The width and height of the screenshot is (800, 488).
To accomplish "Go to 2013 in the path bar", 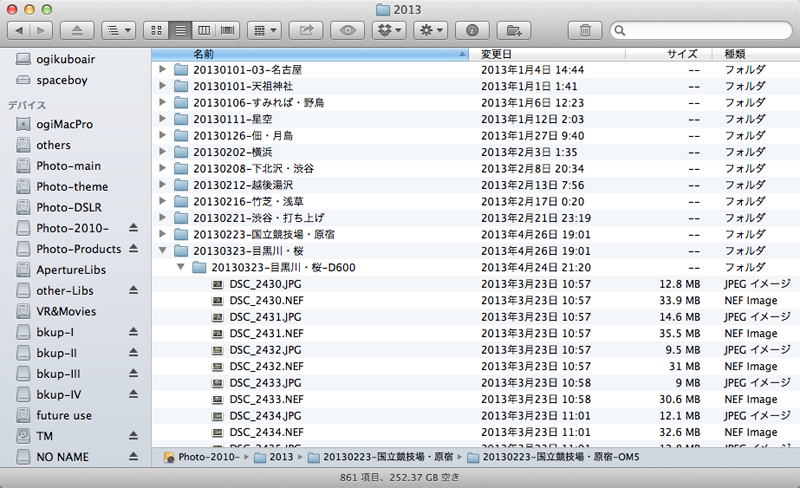I will point(279,457).
